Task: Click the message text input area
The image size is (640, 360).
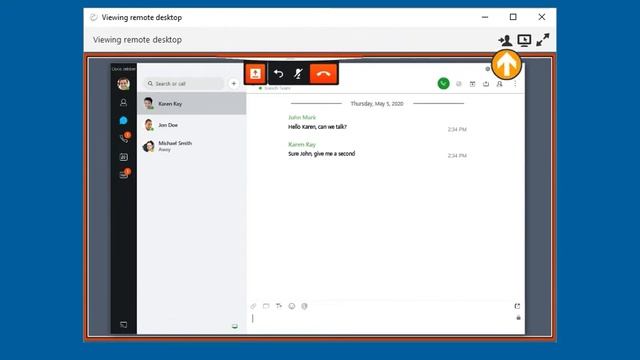Action: [383, 318]
